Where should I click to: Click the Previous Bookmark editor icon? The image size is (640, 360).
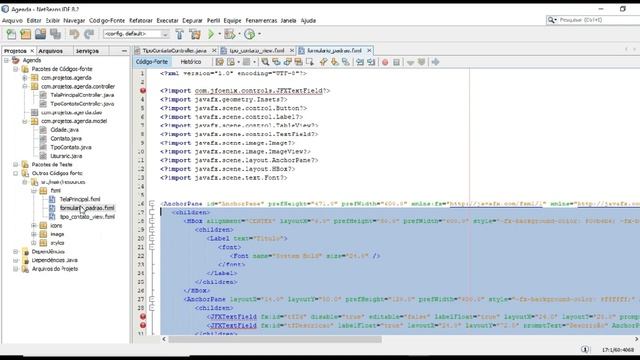pos(323,62)
